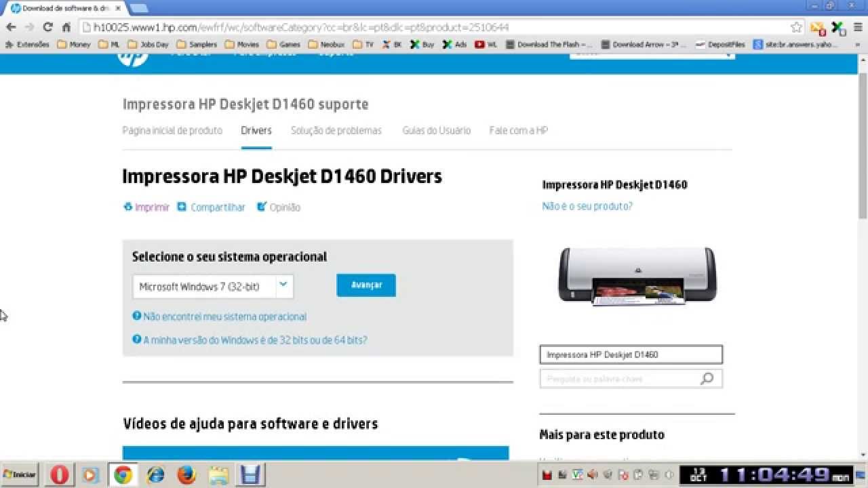Click the green X extension icon in toolbar
Image resolution: width=868 pixels, height=488 pixels.
838,28
